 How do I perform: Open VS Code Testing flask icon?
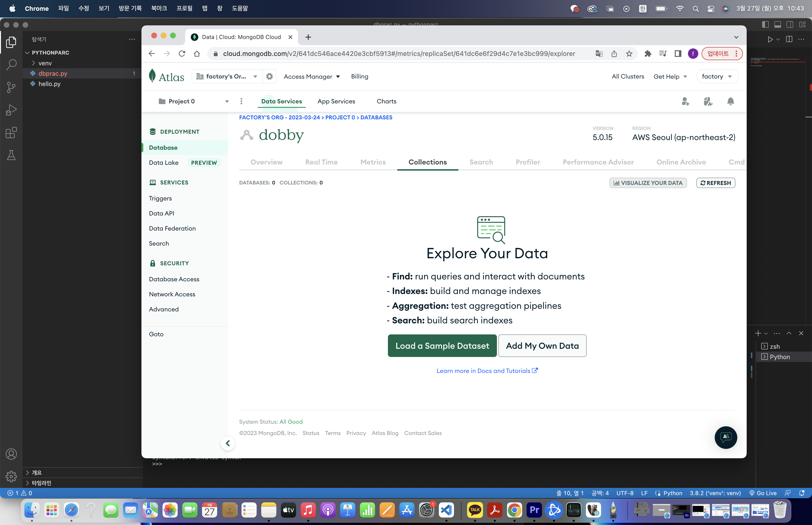[11, 155]
